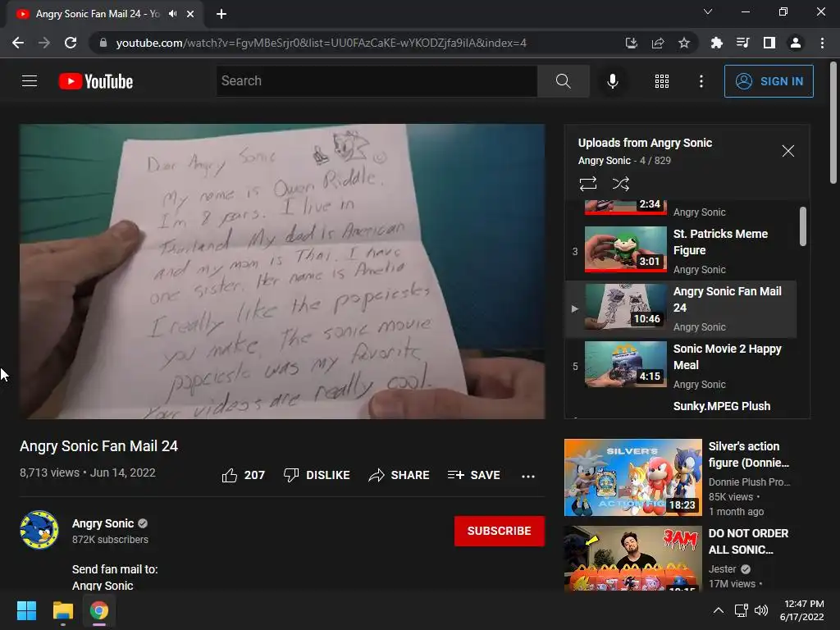Click the playlist panel scrollbar thumb
840x630 pixels.
click(x=802, y=226)
